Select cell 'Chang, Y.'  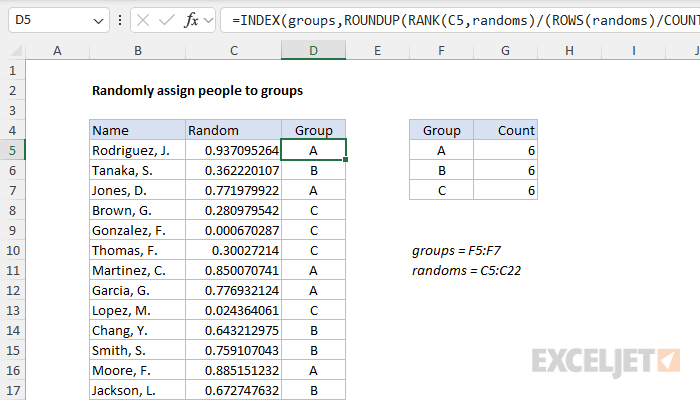click(x=138, y=330)
